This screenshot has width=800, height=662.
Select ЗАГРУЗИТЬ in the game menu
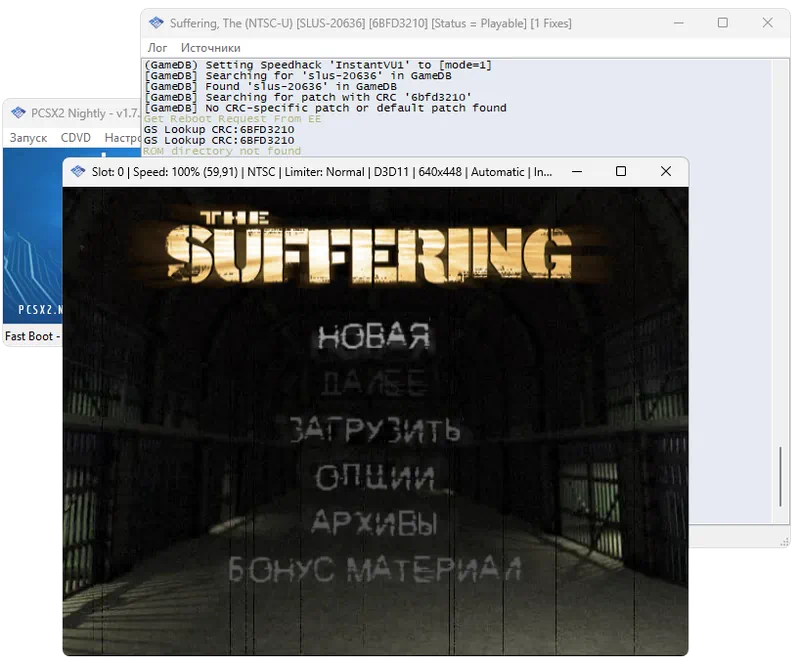tap(375, 429)
